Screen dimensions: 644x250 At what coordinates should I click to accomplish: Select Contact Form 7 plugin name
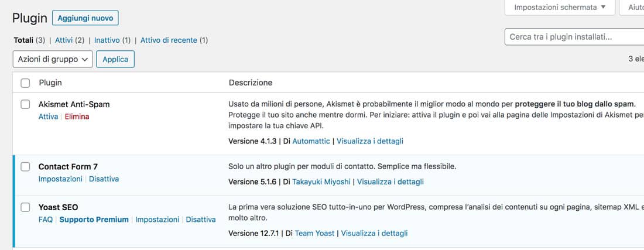68,166
